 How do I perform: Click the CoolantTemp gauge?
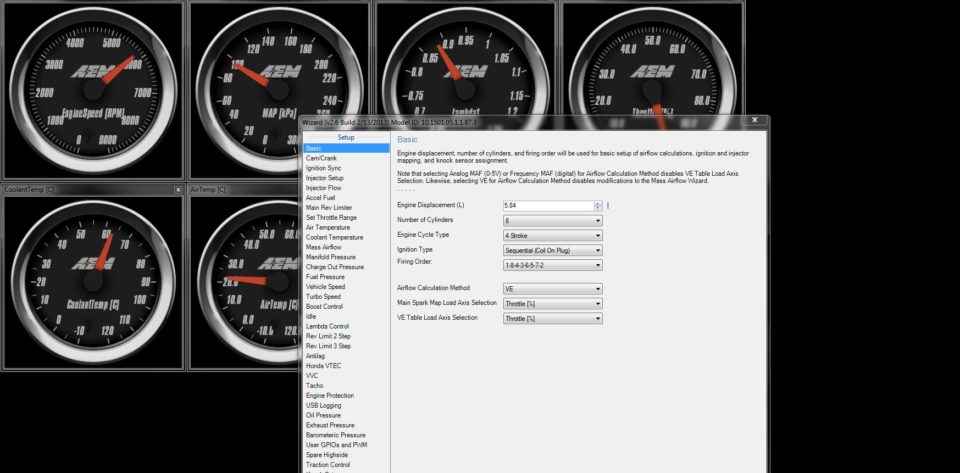pos(93,281)
